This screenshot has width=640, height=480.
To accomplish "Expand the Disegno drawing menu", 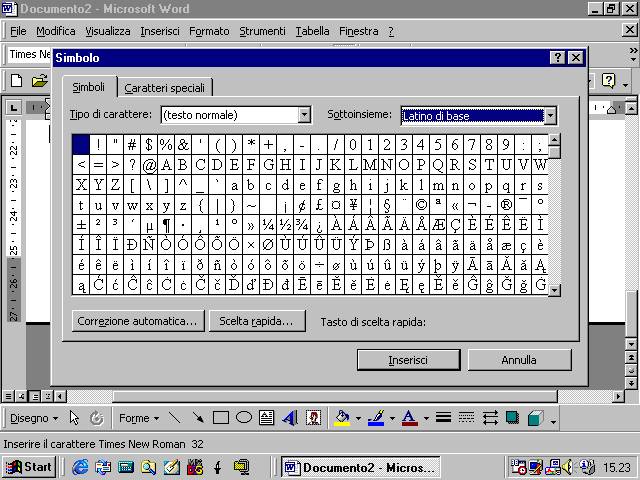I will (x=34, y=418).
